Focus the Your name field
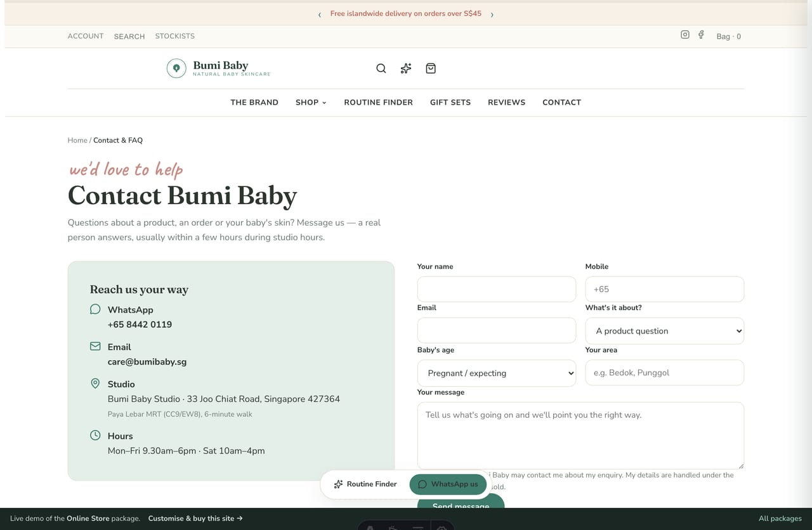This screenshot has height=530, width=812. (x=497, y=289)
